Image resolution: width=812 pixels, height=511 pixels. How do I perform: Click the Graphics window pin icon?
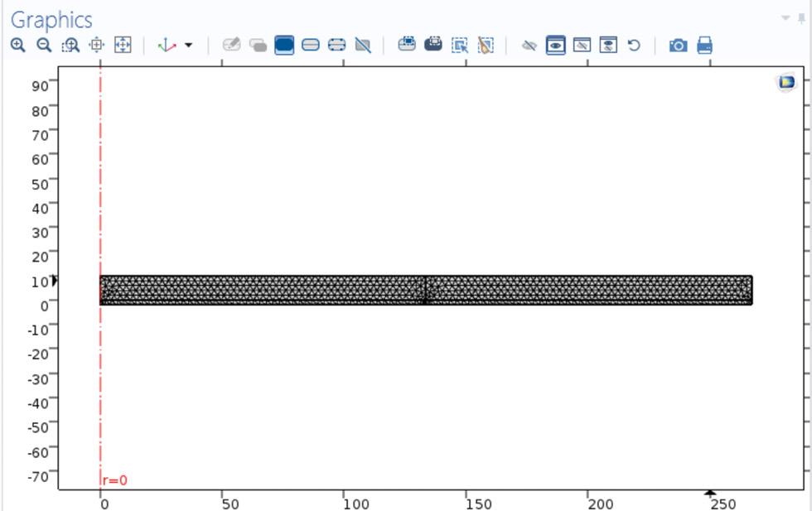tap(802, 19)
